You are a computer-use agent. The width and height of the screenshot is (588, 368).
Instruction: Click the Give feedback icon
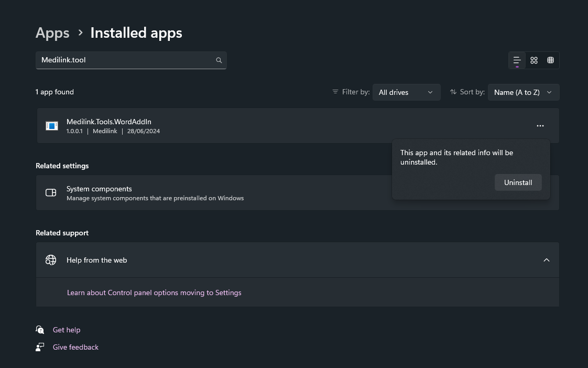pos(40,347)
